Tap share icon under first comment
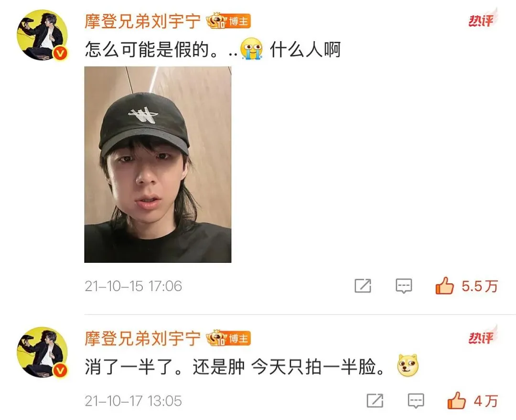 pos(363,286)
